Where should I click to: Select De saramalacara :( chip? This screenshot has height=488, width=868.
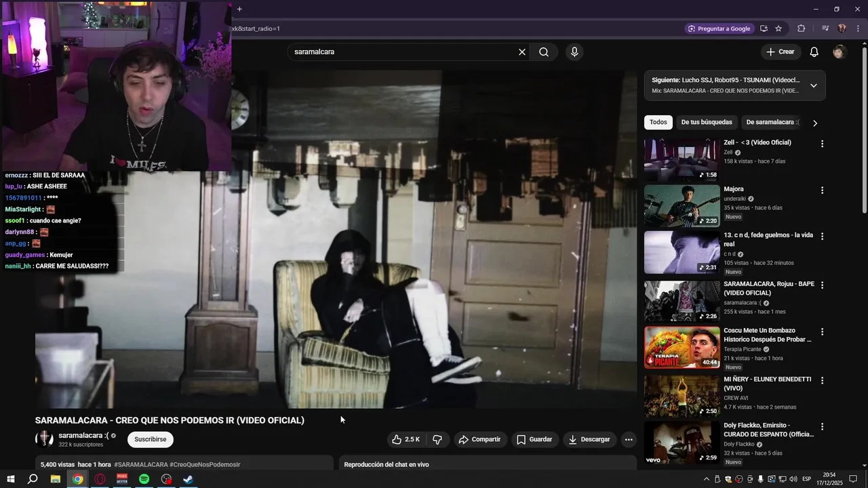(772, 122)
